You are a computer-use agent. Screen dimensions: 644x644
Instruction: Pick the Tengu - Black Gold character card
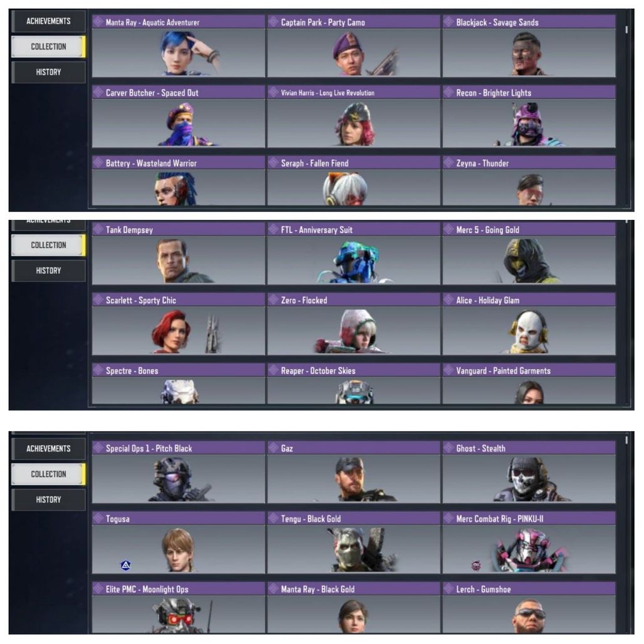[x=353, y=543]
